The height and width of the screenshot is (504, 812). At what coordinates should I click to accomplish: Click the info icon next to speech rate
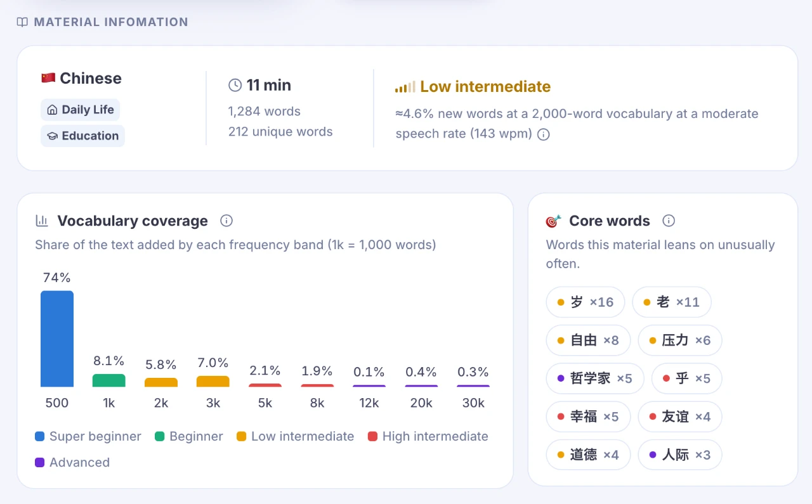tap(544, 134)
